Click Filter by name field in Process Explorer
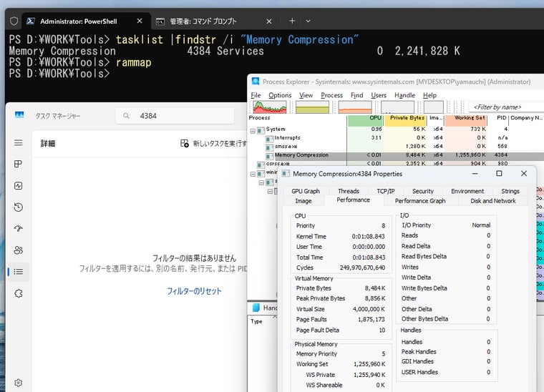Screen dimensions: 544x392 (x=506, y=107)
